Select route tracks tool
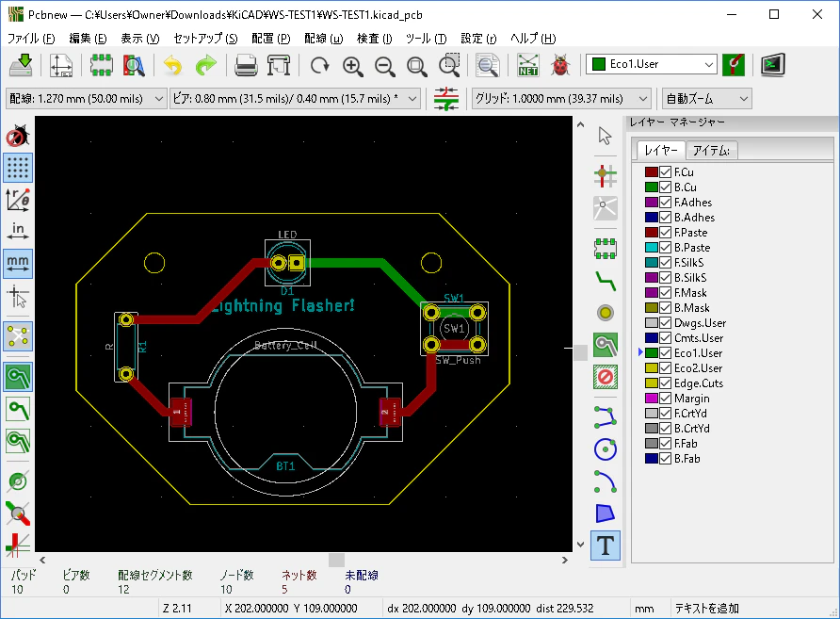 point(605,280)
